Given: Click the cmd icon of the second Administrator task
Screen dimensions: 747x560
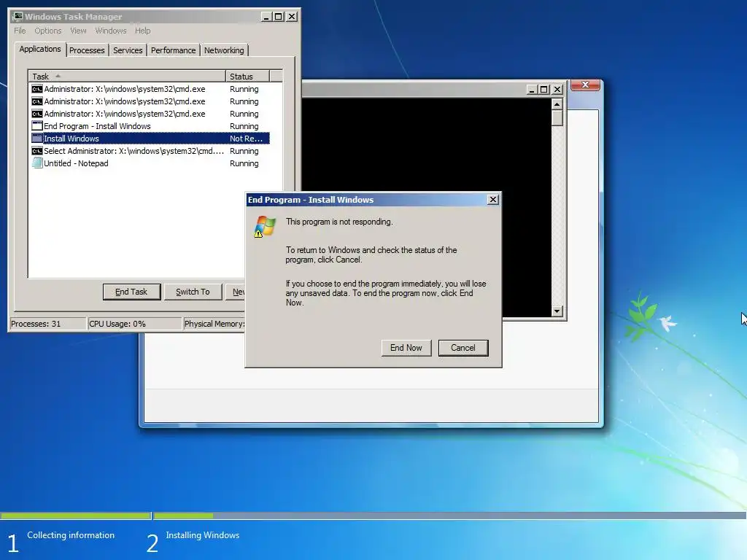Looking at the screenshot, I should pyautogui.click(x=36, y=101).
